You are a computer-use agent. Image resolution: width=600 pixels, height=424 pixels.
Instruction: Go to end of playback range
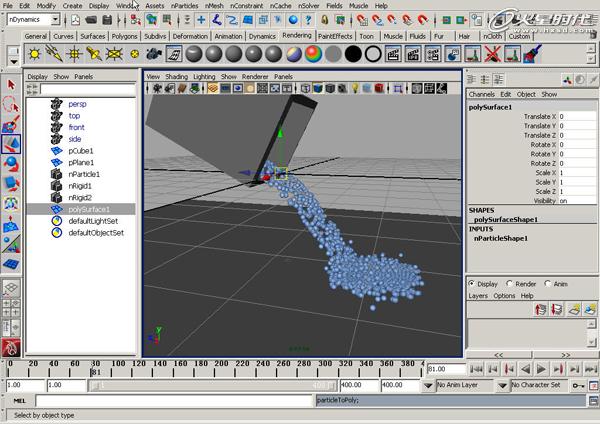[590, 369]
